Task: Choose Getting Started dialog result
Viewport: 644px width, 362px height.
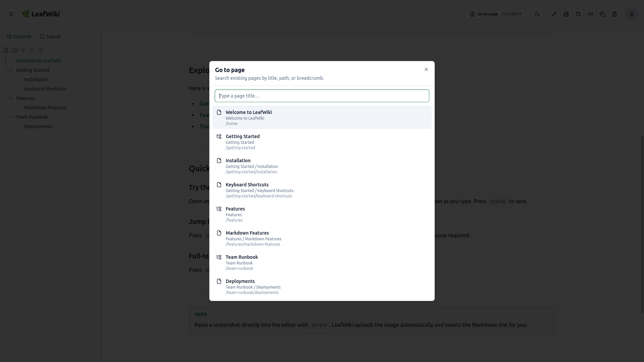Action: coord(322,142)
